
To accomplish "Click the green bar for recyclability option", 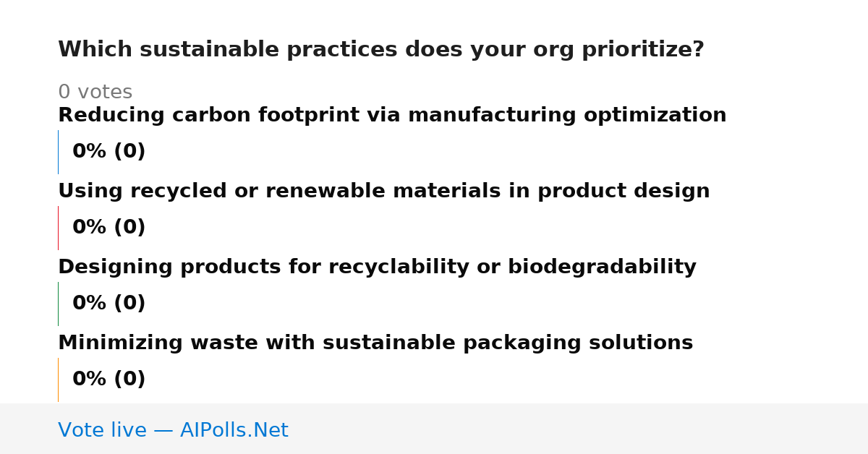I will coord(58,304).
